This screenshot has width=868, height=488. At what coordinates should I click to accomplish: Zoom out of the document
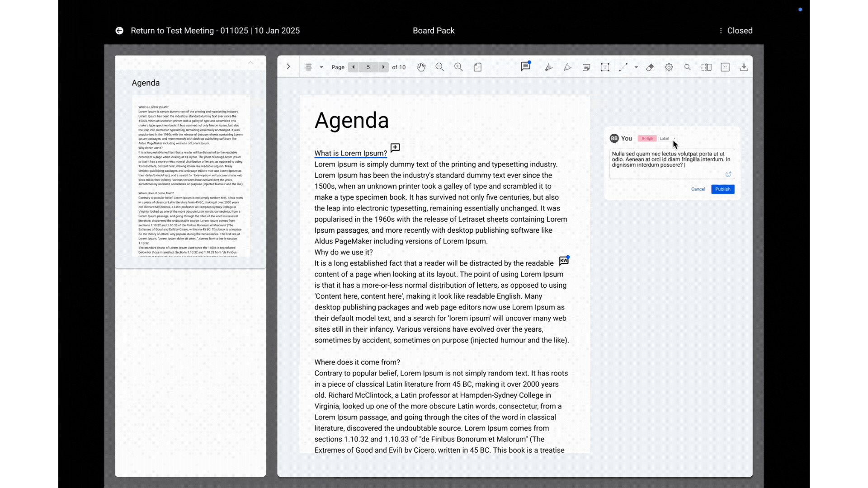coord(440,67)
